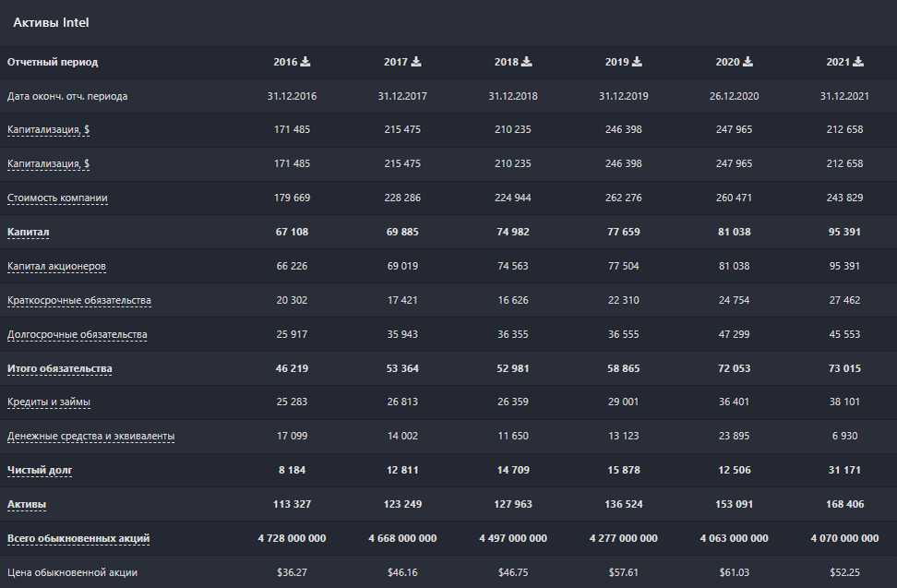Viewport: 897px width, 588px height.
Task: Download the 2019 report icon
Action: click(637, 62)
